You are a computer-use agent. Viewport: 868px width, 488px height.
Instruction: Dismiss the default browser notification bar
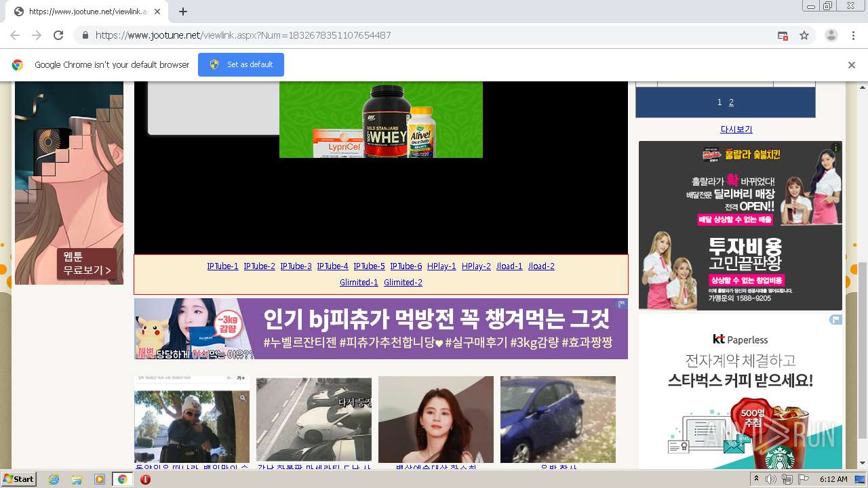pyautogui.click(x=852, y=65)
